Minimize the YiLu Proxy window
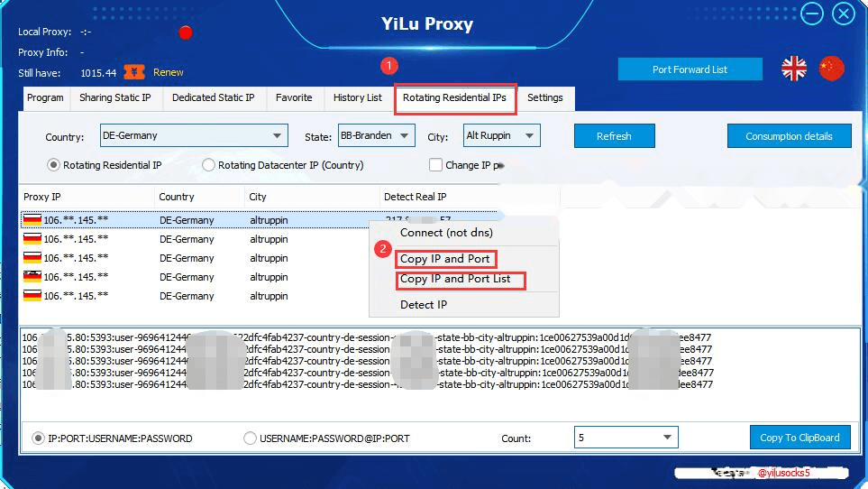868x489 pixels. [811, 14]
